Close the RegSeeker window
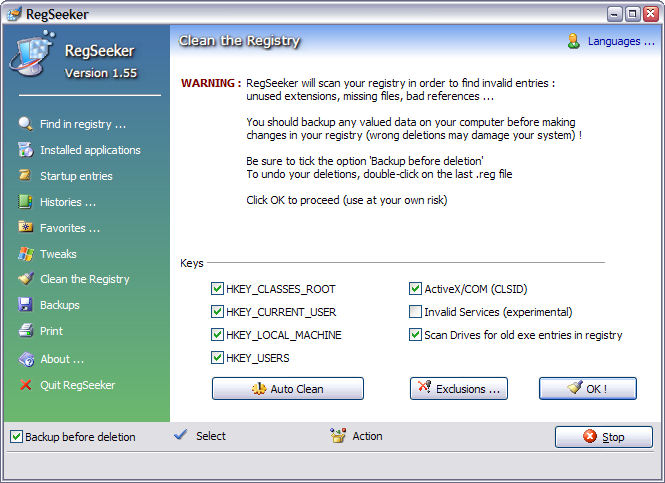The image size is (665, 483). 651,14
